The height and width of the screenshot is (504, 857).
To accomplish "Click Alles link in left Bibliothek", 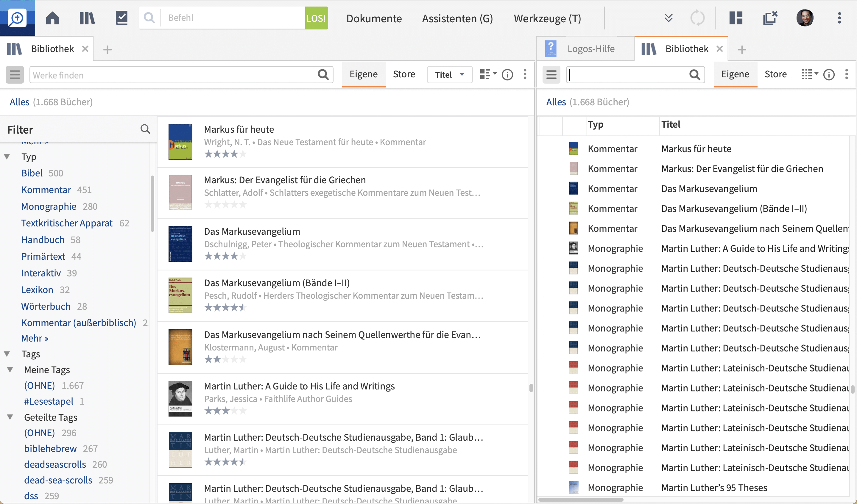I will point(19,102).
